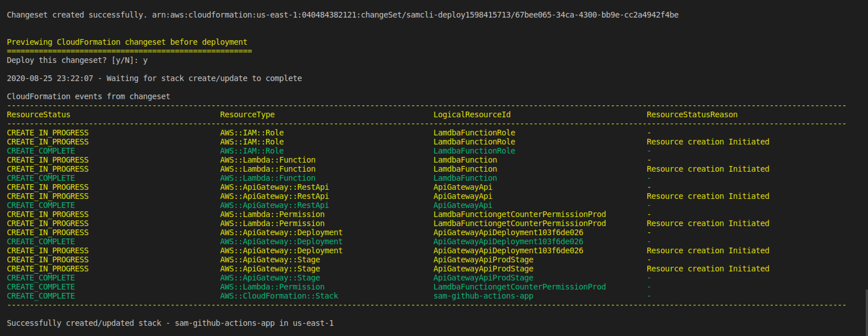This screenshot has height=336, width=868.
Task: Click the green AWS::ApiGateway::RestApi resource type
Action: [274, 205]
